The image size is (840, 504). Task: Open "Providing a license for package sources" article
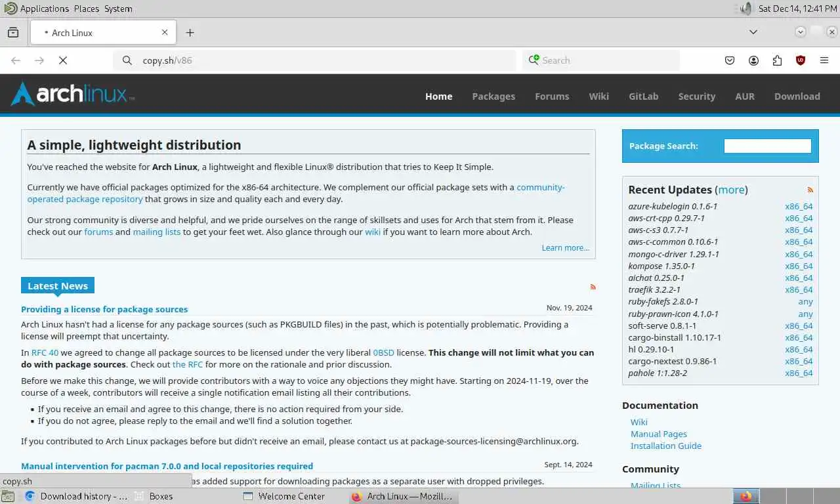click(x=104, y=309)
